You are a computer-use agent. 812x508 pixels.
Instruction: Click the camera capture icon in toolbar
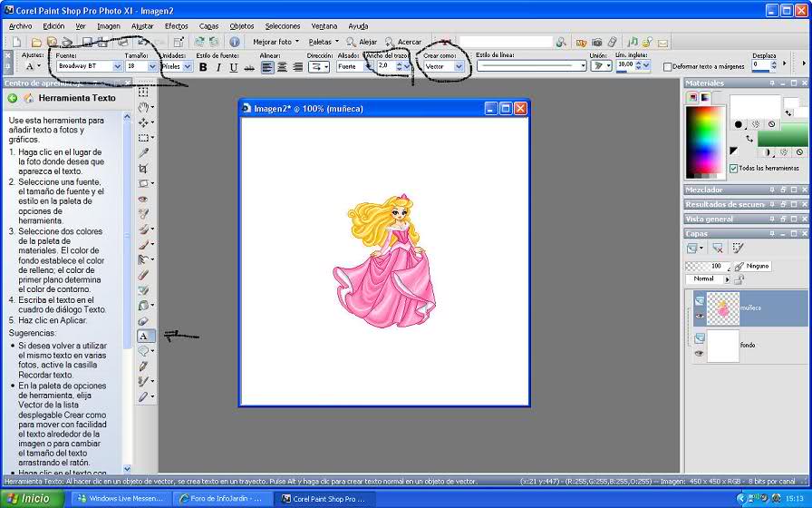point(596,43)
